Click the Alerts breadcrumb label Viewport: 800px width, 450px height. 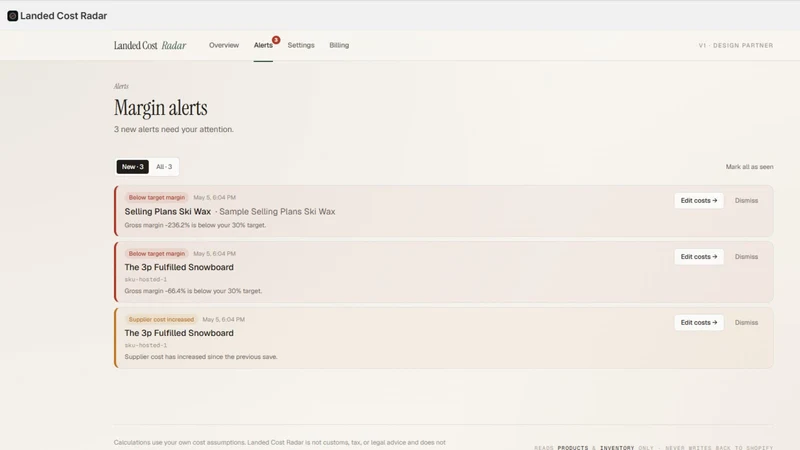click(121, 86)
